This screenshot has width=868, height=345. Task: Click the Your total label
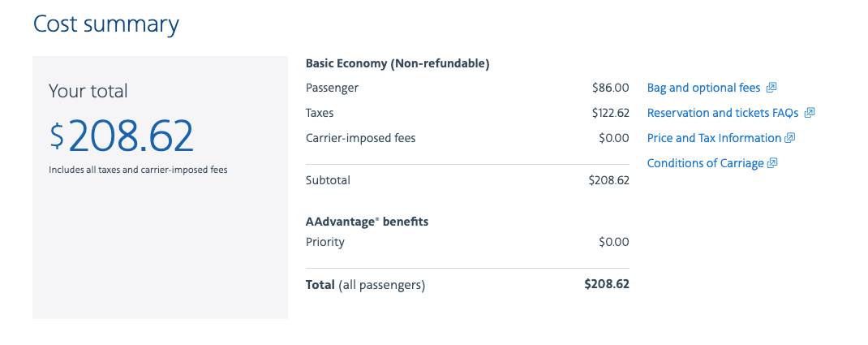click(88, 91)
